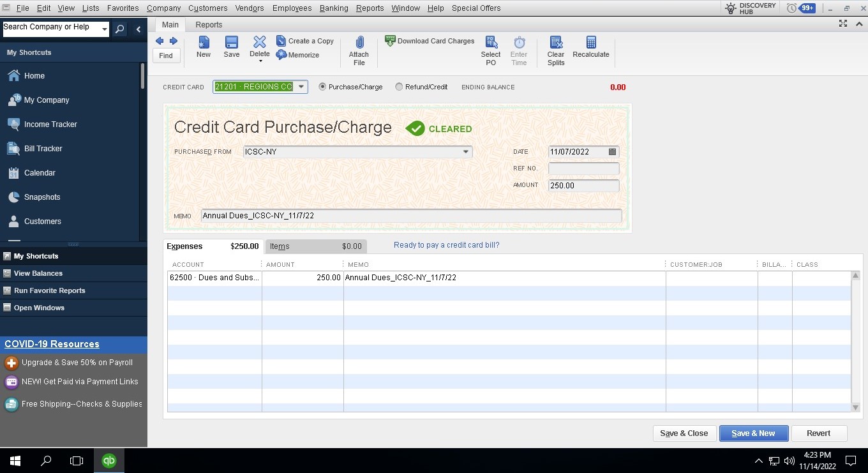Choose Create a Copy

point(305,41)
